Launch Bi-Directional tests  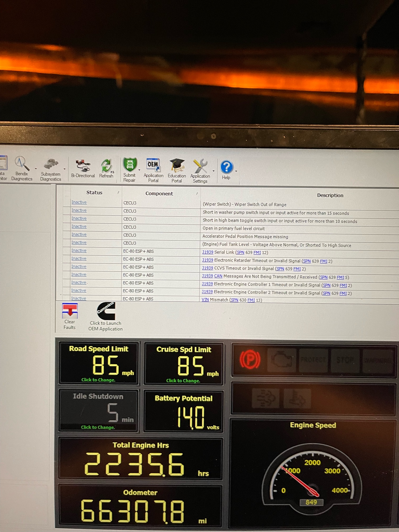(83, 169)
